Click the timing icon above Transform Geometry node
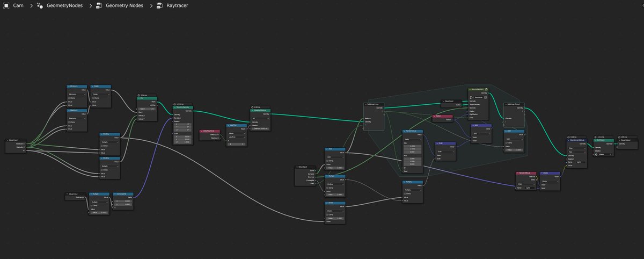 [174, 104]
